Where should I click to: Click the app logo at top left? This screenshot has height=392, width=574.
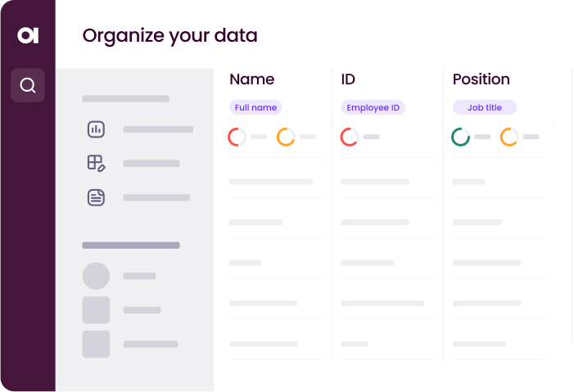[x=28, y=35]
